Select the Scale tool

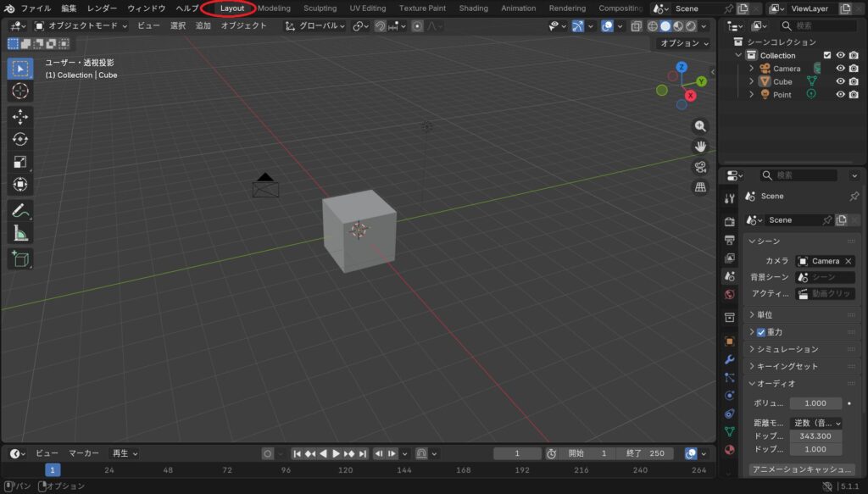tap(20, 162)
